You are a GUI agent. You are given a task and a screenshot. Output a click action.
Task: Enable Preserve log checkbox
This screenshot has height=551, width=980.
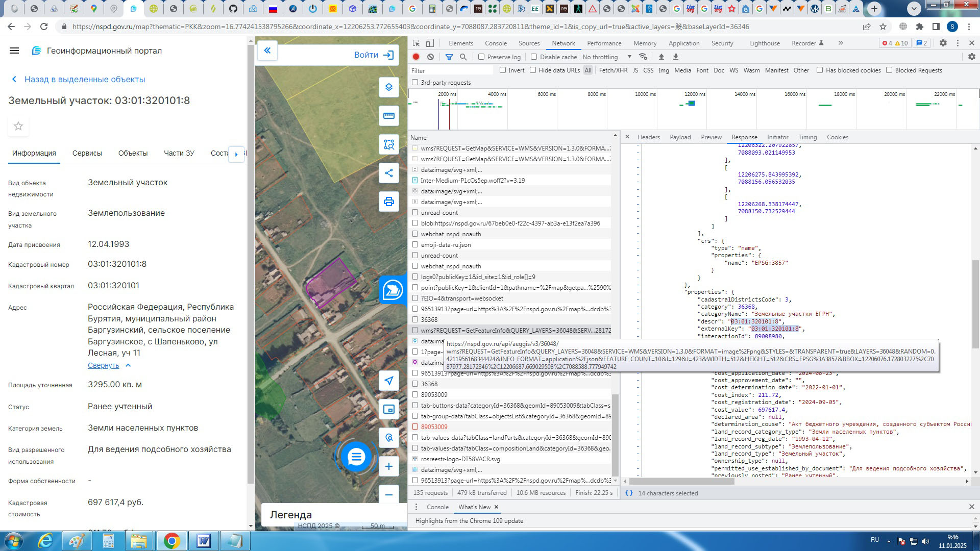point(481,57)
